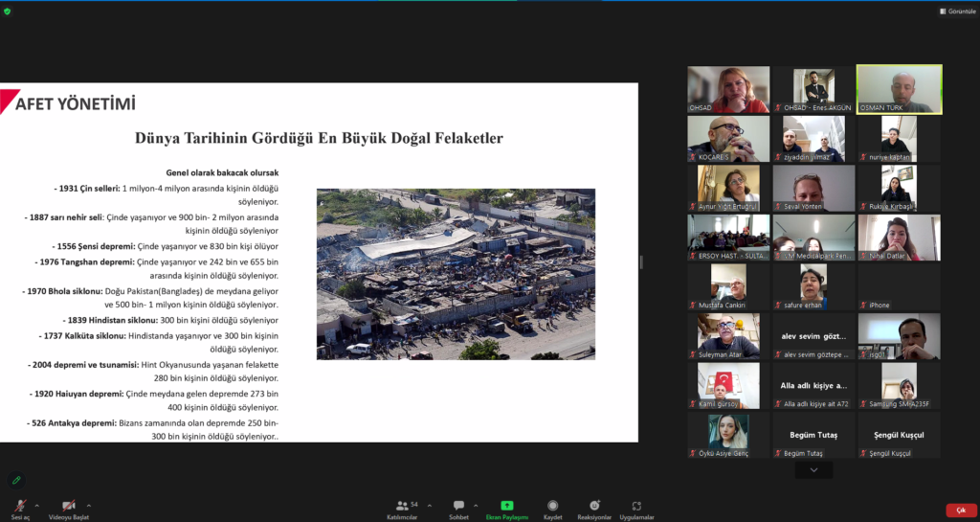Select Nihal Datlar's video thumbnail
980x522 pixels.
click(x=899, y=238)
